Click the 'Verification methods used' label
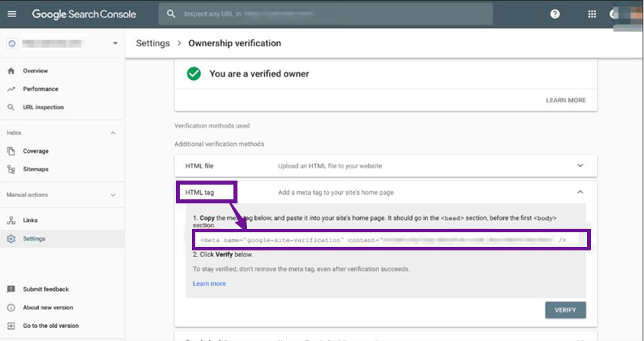This screenshot has height=341, width=644. (x=212, y=126)
